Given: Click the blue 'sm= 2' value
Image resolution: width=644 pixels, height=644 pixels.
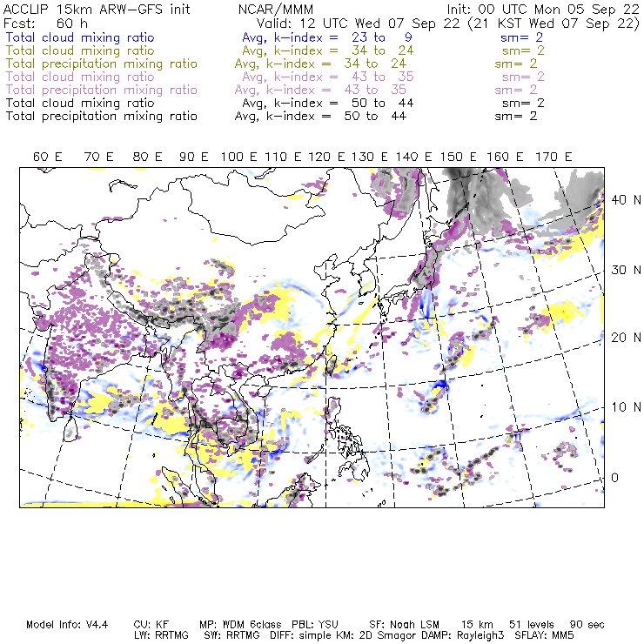Looking at the screenshot, I should pyautogui.click(x=521, y=37).
